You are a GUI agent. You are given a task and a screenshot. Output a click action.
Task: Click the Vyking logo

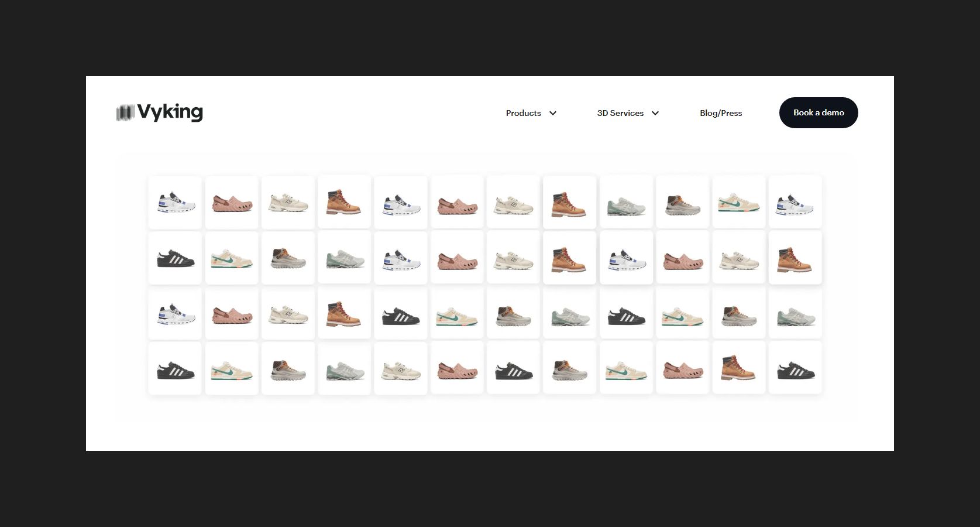coord(159,112)
